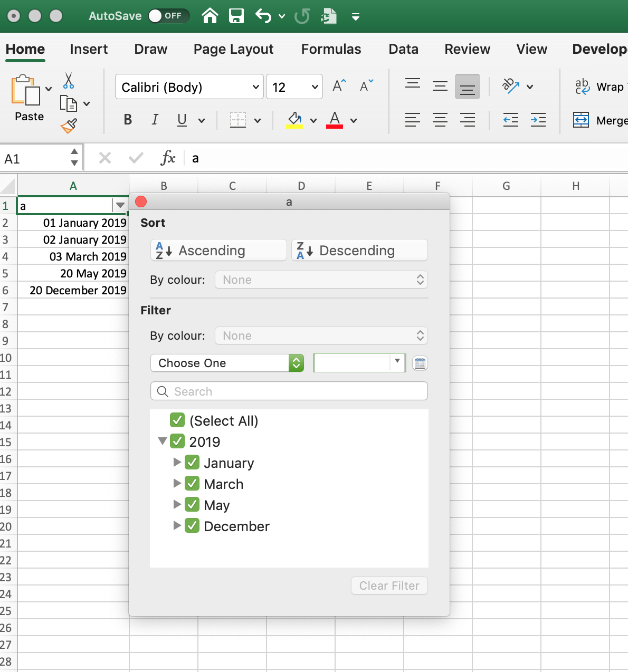Screen dimensions: 628x672
Task: Open the Choose One filter condition dropdown
Action: tap(227, 363)
